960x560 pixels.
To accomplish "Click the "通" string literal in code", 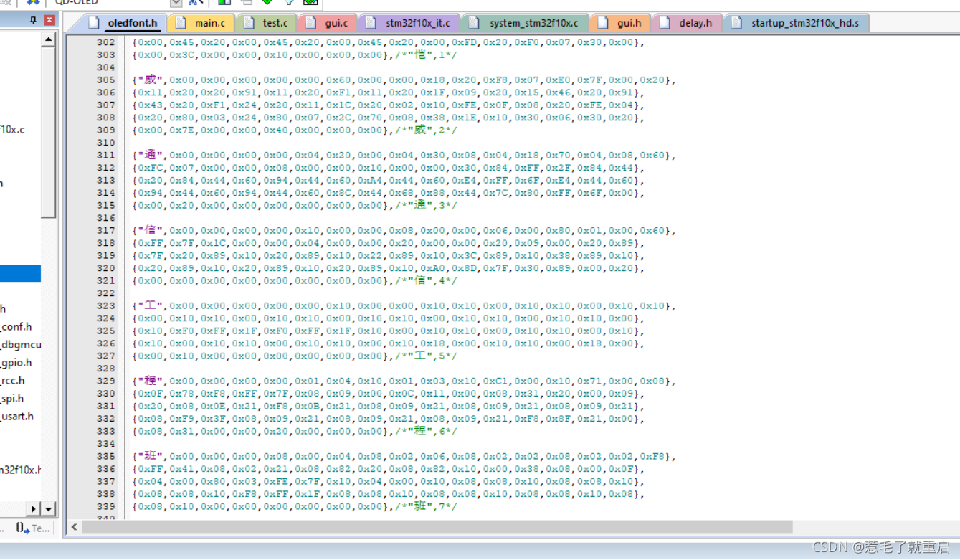I will 151,155.
